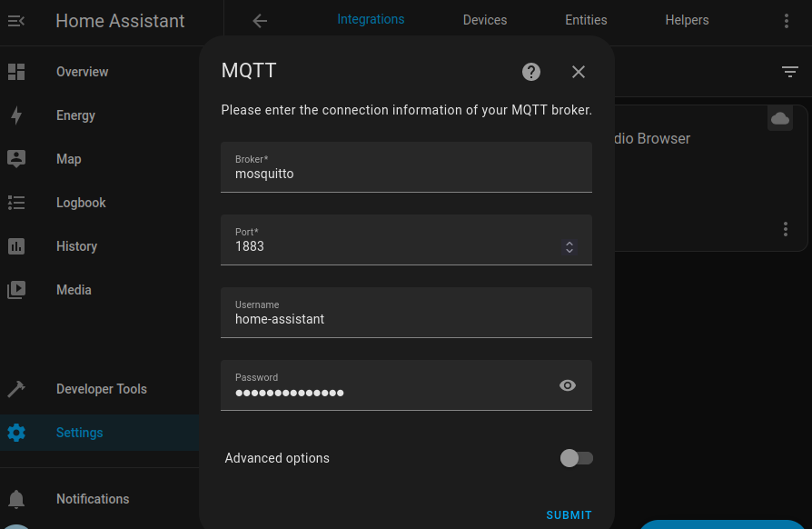Click the Advanced options label
The width and height of the screenshot is (812, 529).
click(277, 458)
